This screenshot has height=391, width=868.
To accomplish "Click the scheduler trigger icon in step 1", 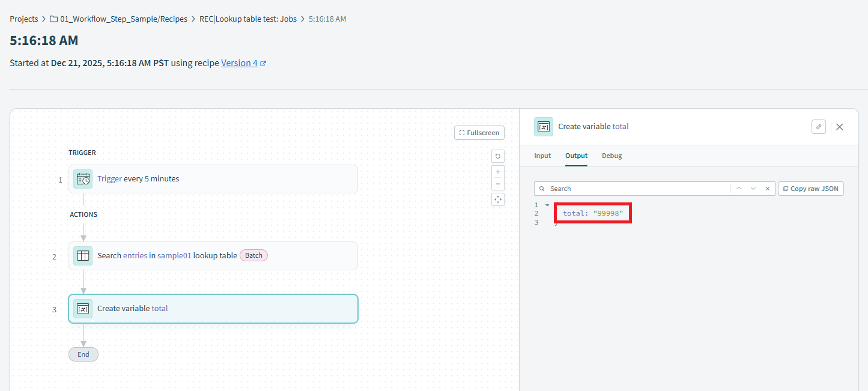I will (83, 179).
